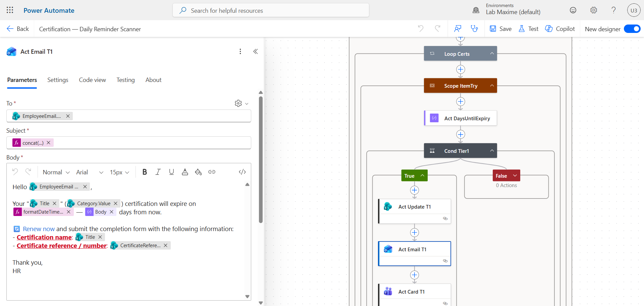Viewport: 644px width, 306px height.
Task: Redo in the Body editor toolbar
Action: [x=28, y=172]
